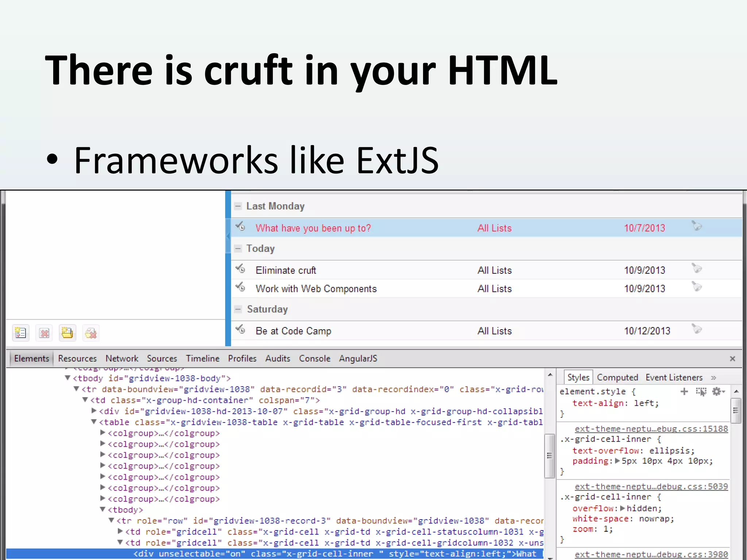Collapse the 'Today' group

238,249
